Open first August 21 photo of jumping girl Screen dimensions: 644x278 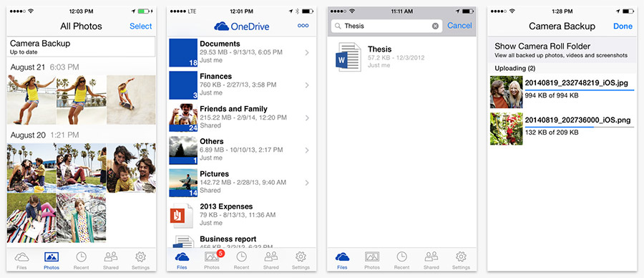(31, 100)
